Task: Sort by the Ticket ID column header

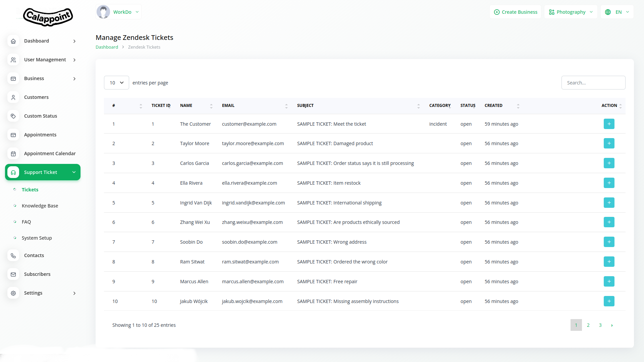Action: [161, 106]
